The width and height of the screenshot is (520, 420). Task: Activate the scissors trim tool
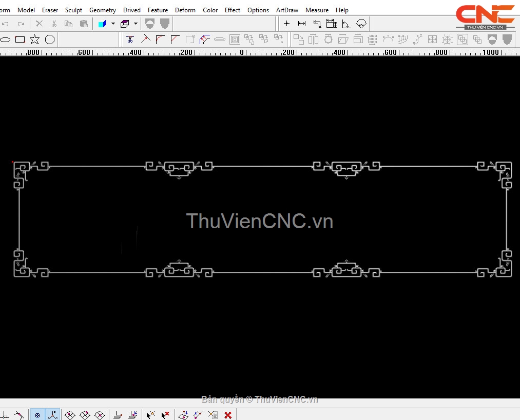click(130, 40)
